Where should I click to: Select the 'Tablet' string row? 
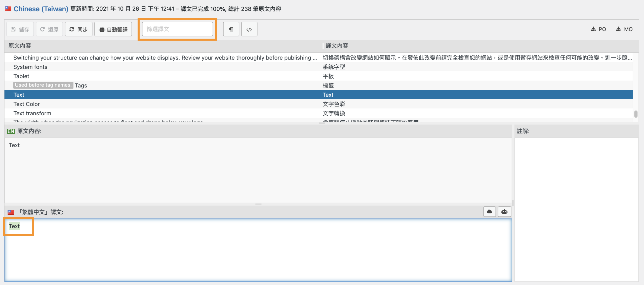pyautogui.click(x=21, y=76)
